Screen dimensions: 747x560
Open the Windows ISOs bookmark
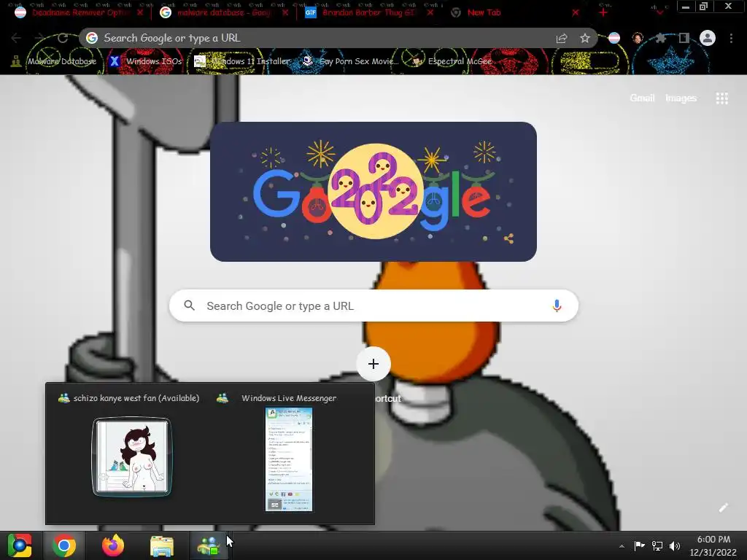click(146, 61)
